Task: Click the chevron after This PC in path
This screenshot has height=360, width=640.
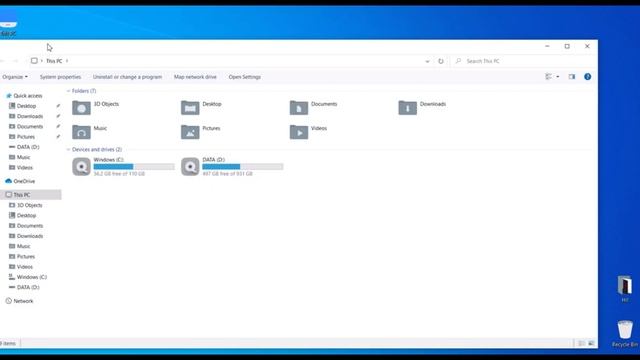Action: [67, 61]
